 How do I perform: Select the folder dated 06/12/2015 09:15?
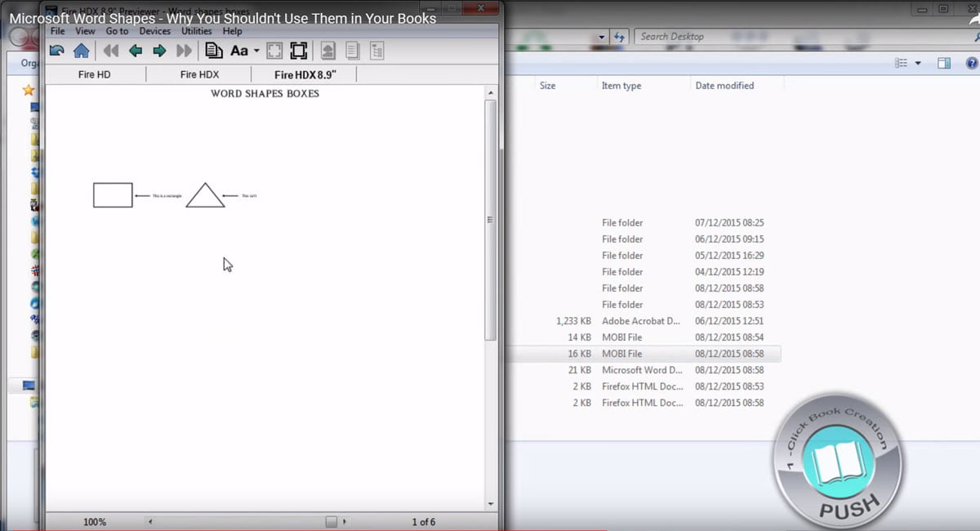644,239
